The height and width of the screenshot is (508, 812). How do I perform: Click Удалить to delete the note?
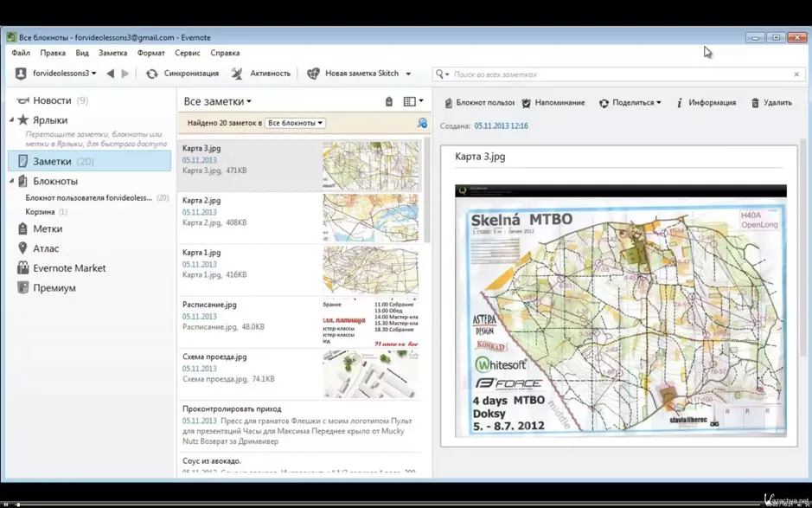pyautogui.click(x=771, y=103)
